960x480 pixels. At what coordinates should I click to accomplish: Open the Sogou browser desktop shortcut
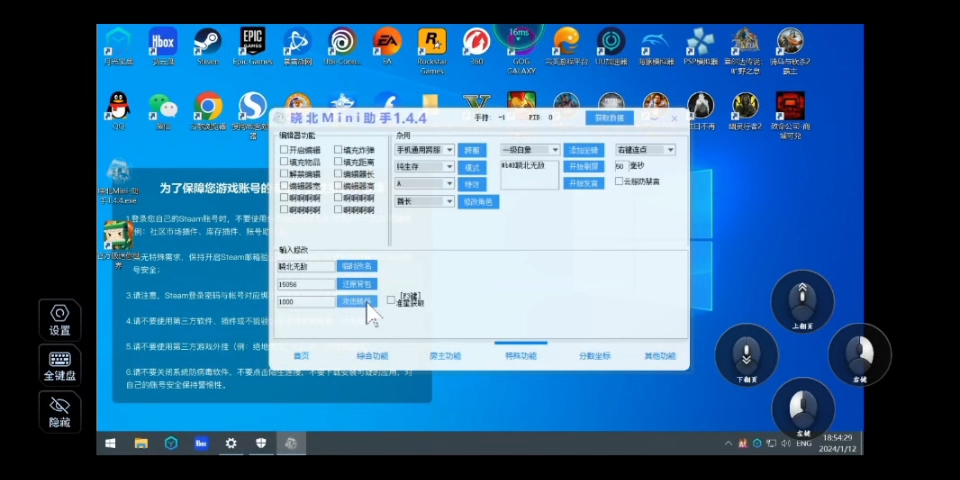click(x=253, y=115)
